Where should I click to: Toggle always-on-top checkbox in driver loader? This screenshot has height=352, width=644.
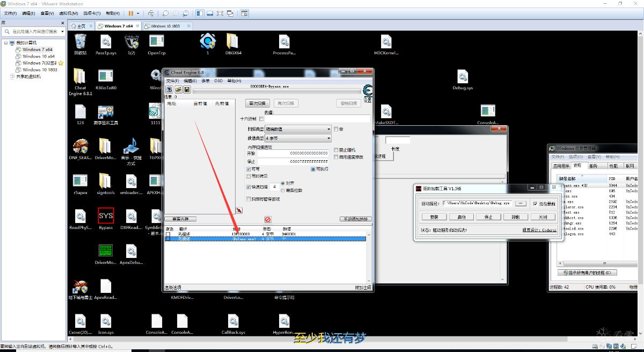[x=535, y=204]
